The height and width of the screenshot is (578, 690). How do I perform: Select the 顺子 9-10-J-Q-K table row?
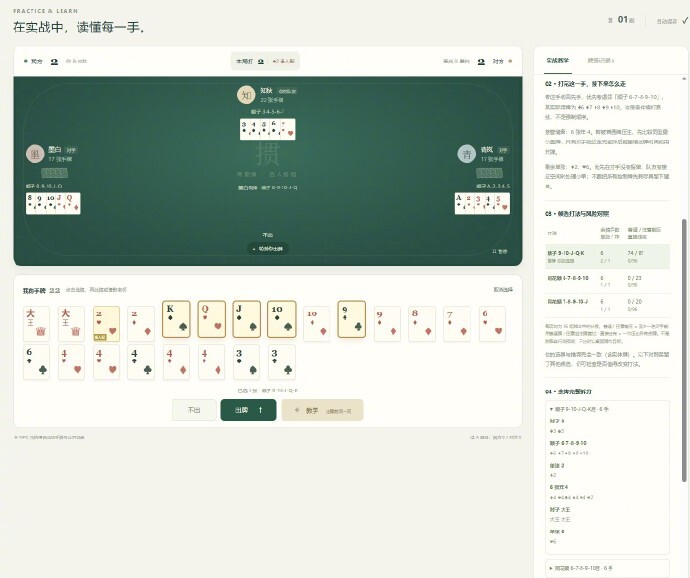tap(607, 257)
